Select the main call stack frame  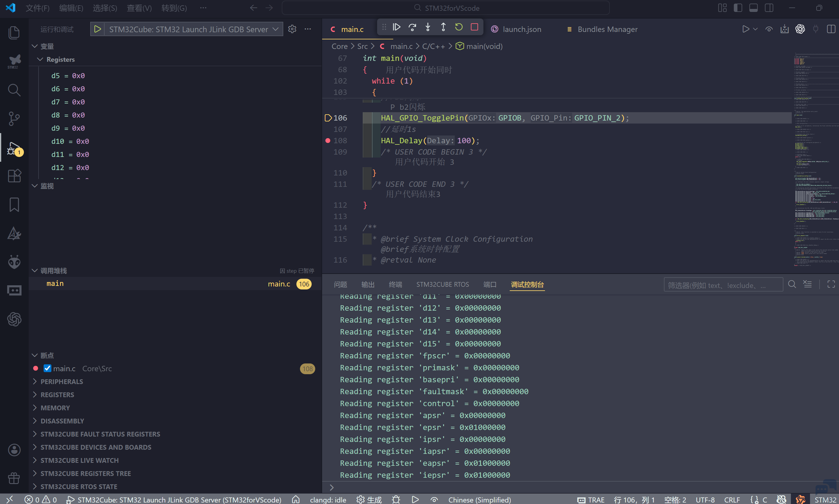tap(55, 283)
